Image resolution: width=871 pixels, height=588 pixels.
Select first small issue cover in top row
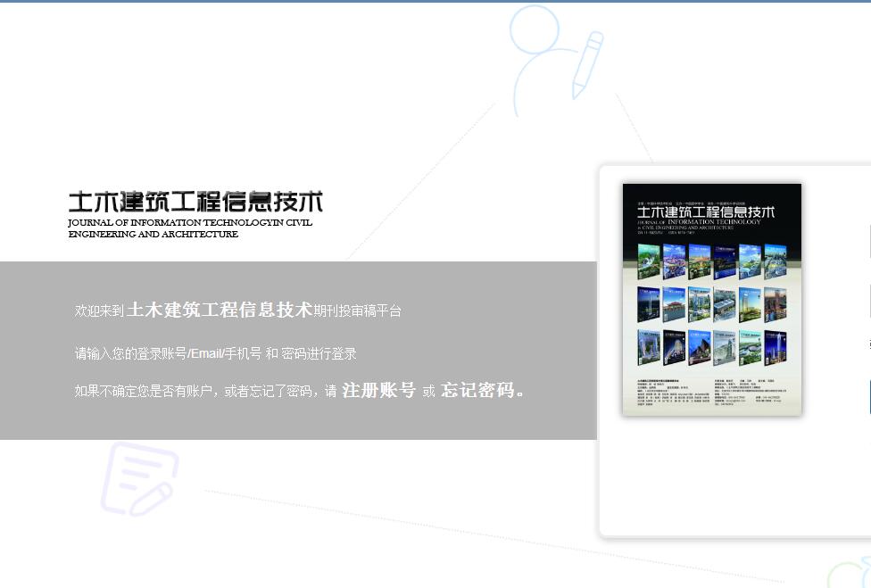pos(648,262)
